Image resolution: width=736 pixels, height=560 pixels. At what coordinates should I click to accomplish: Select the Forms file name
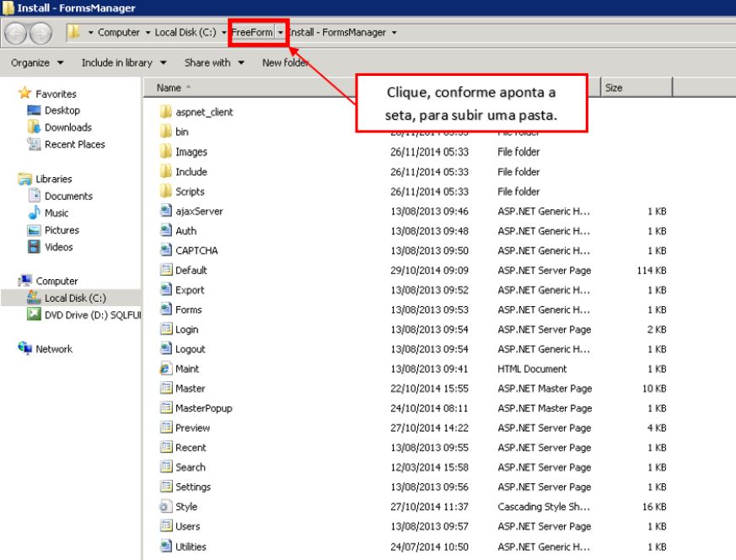[x=189, y=310]
